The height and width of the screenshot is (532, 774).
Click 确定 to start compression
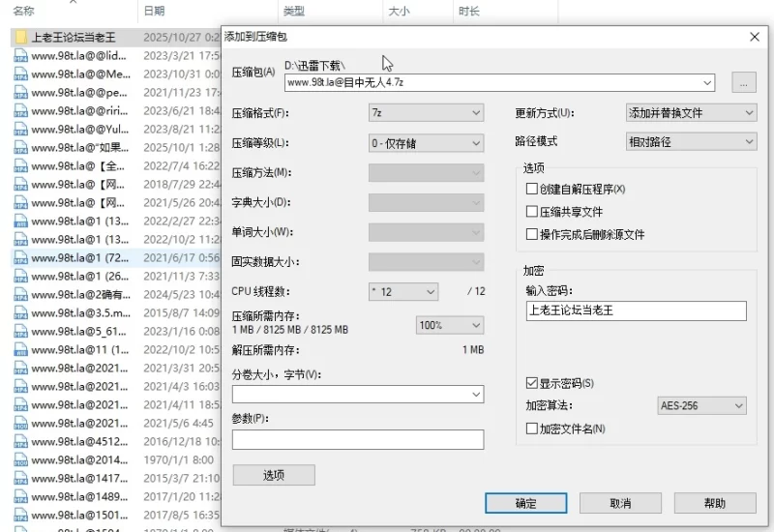click(x=525, y=503)
